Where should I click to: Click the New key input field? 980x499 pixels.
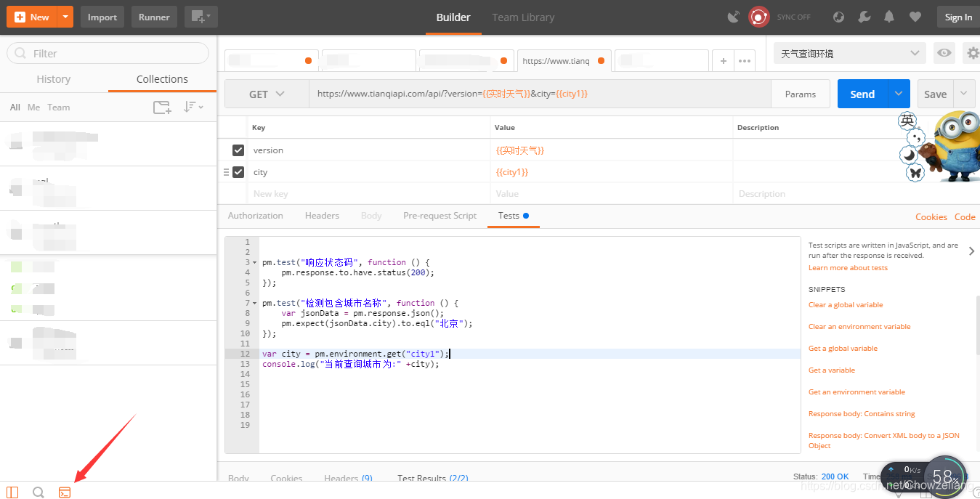click(368, 194)
